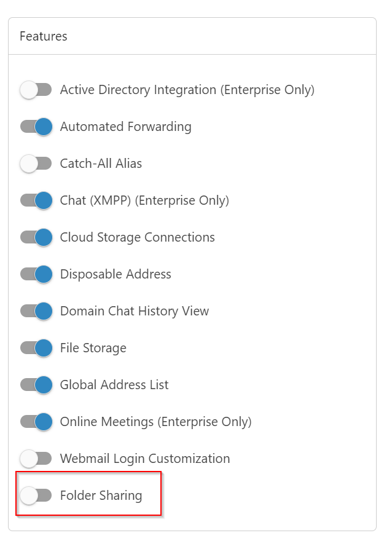Click the "Catch-All Alias" label text

(x=101, y=164)
